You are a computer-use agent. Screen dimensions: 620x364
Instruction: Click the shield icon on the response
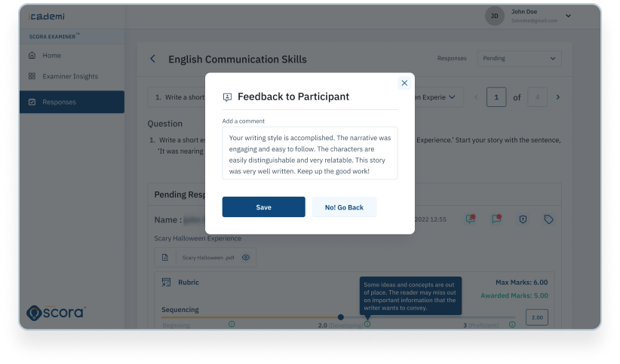[x=523, y=219]
